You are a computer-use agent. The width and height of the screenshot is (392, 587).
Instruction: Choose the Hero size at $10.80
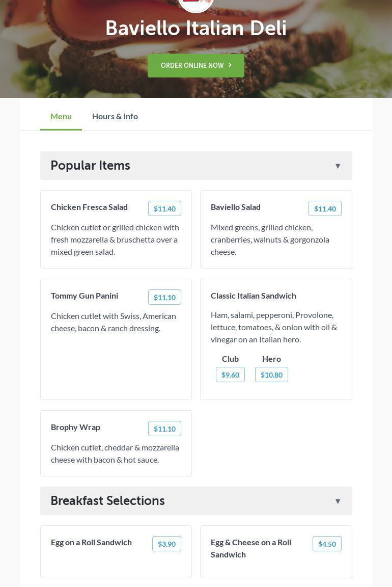click(x=271, y=375)
